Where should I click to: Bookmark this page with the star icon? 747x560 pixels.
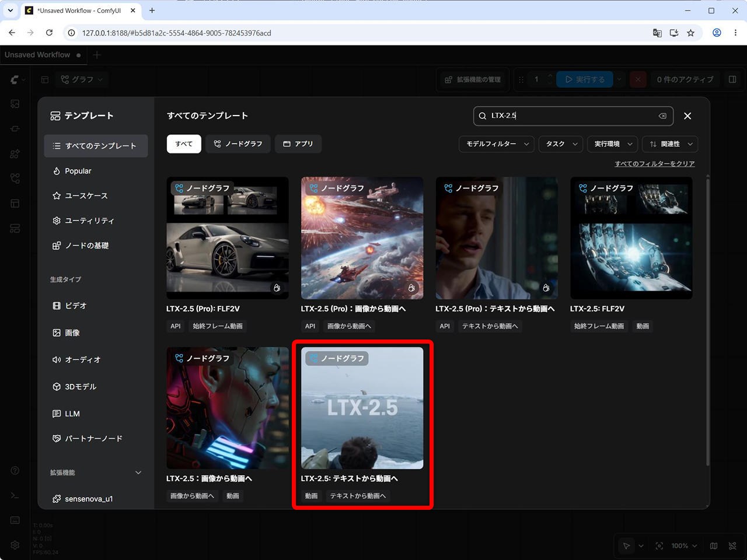coord(691,33)
